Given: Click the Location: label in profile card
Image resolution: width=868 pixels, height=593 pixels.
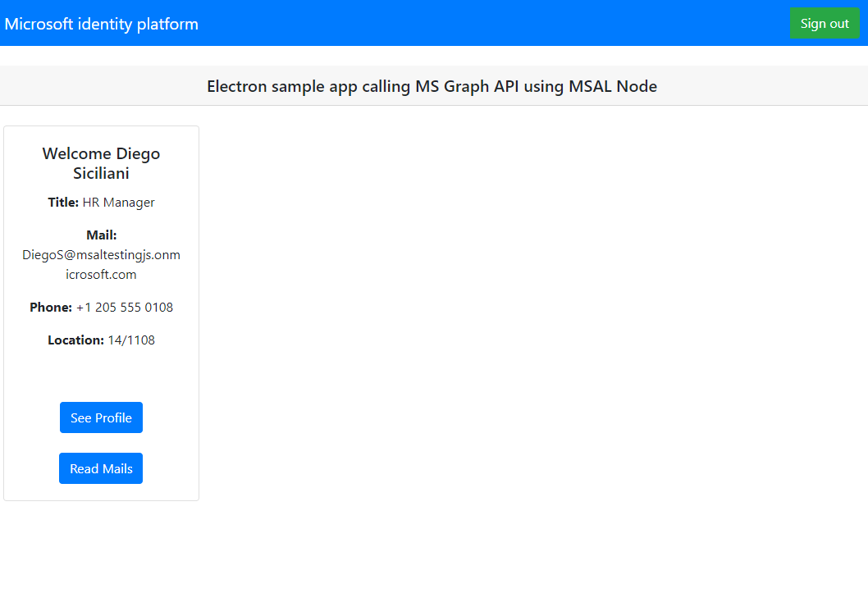Looking at the screenshot, I should tap(75, 340).
